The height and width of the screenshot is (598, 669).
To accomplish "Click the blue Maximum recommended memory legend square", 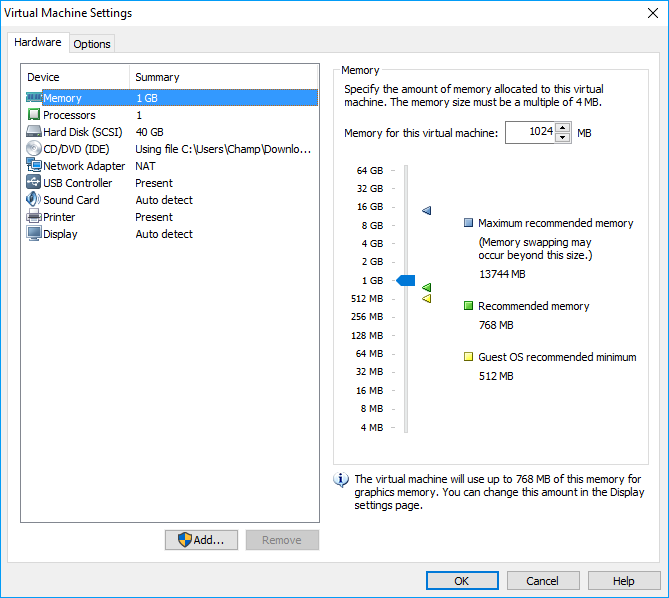I will (x=468, y=223).
